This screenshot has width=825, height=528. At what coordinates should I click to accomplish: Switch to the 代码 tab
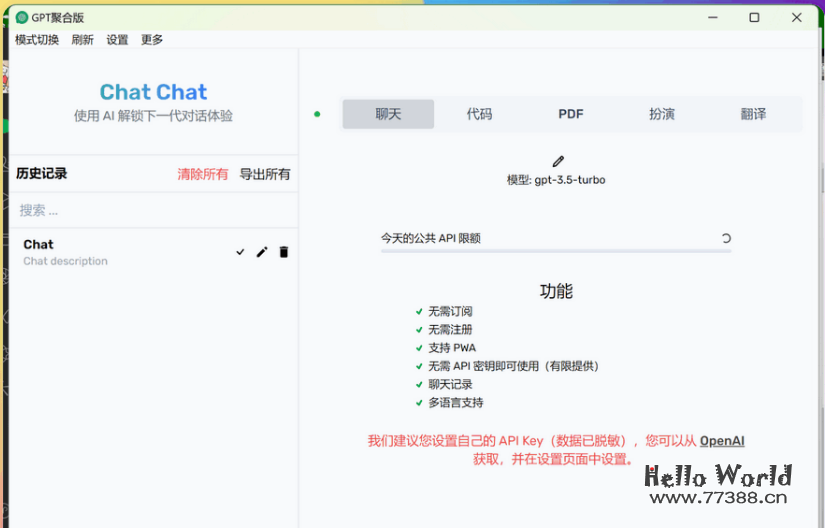point(479,114)
